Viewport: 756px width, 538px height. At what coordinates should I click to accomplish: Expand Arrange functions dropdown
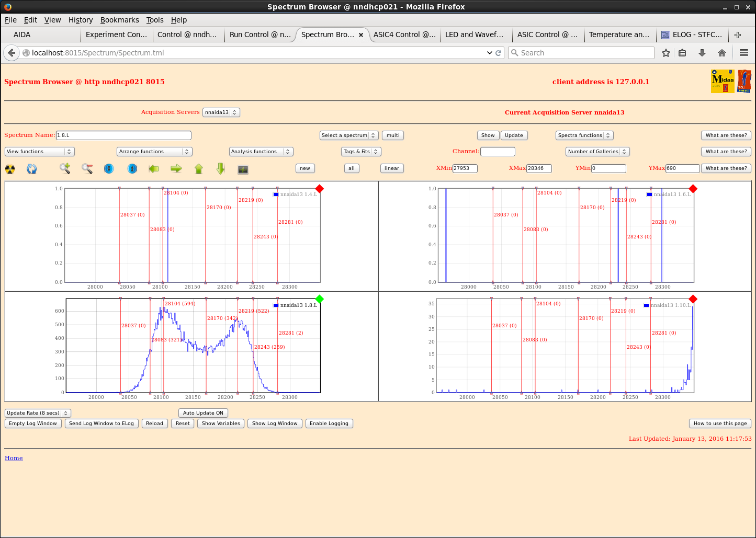pos(155,152)
